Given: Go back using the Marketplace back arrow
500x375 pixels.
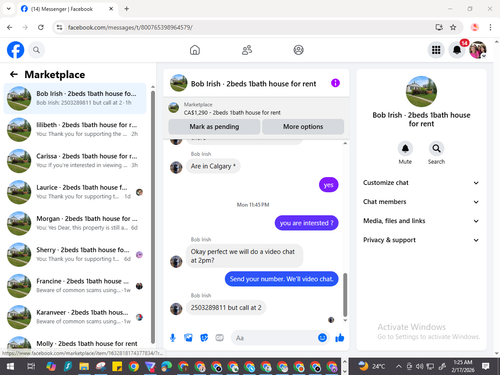Looking at the screenshot, I should pyautogui.click(x=14, y=74).
